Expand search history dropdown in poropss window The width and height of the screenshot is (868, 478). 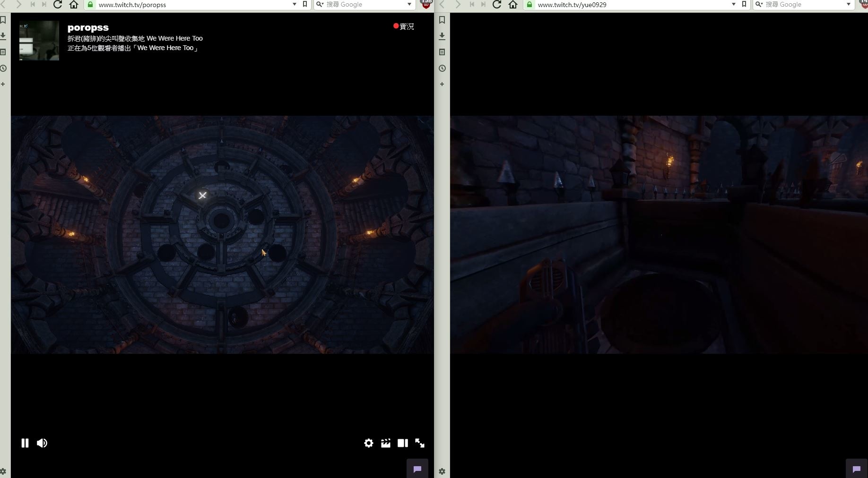[x=409, y=5]
